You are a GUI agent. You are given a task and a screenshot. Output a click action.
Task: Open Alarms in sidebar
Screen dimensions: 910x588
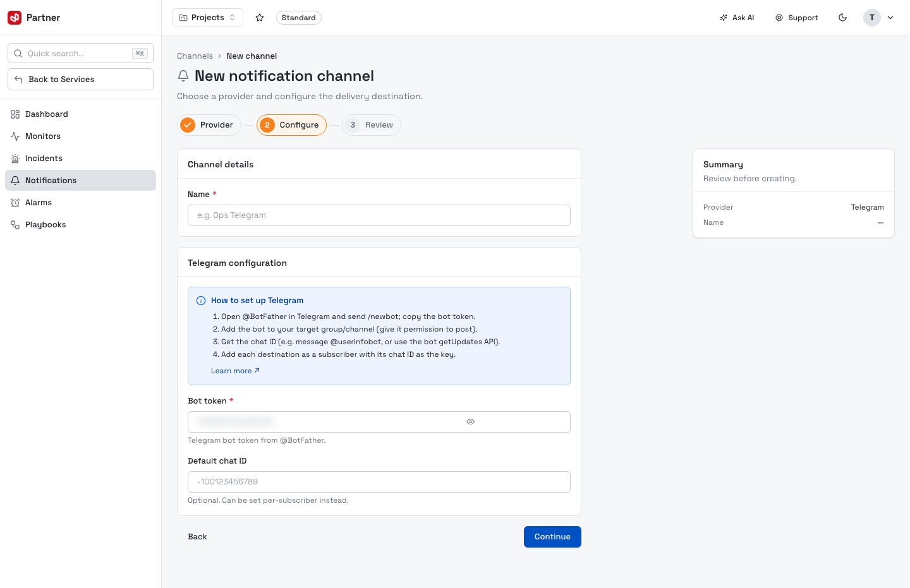(x=80, y=203)
